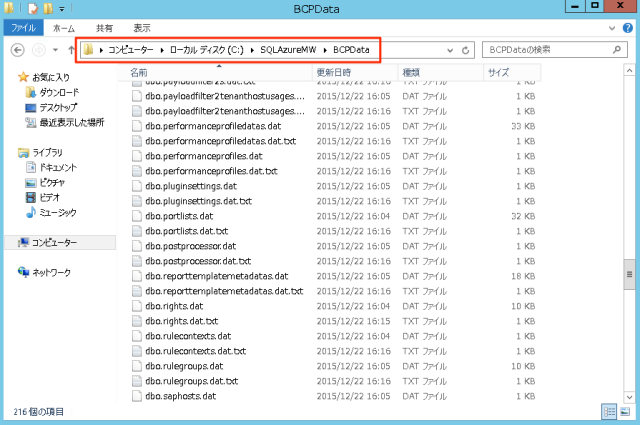Image resolution: width=640 pixels, height=425 pixels.
Task: Open 最近表示した場所 in the navigation pane
Action: pos(71,122)
